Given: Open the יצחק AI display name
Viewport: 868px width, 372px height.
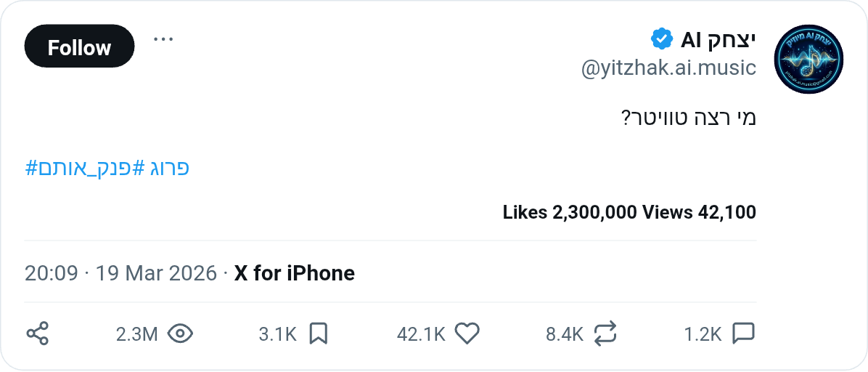Looking at the screenshot, I should tap(718, 39).
